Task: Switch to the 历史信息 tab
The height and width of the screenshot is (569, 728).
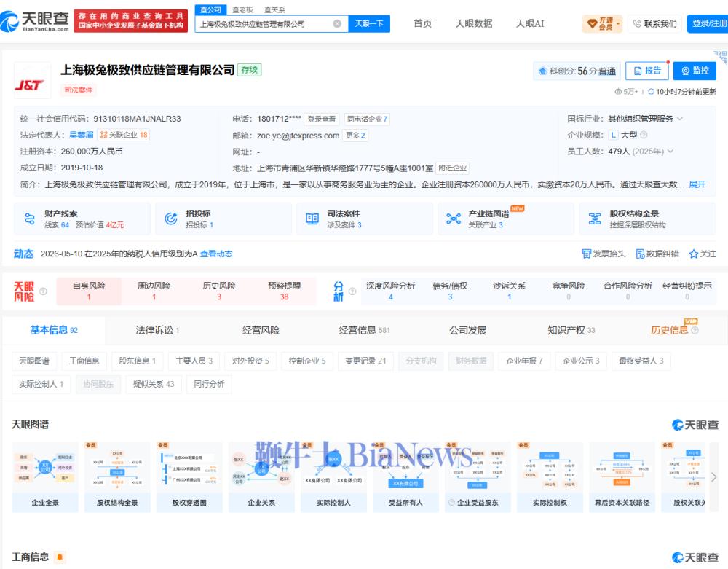Action: pyautogui.click(x=669, y=330)
